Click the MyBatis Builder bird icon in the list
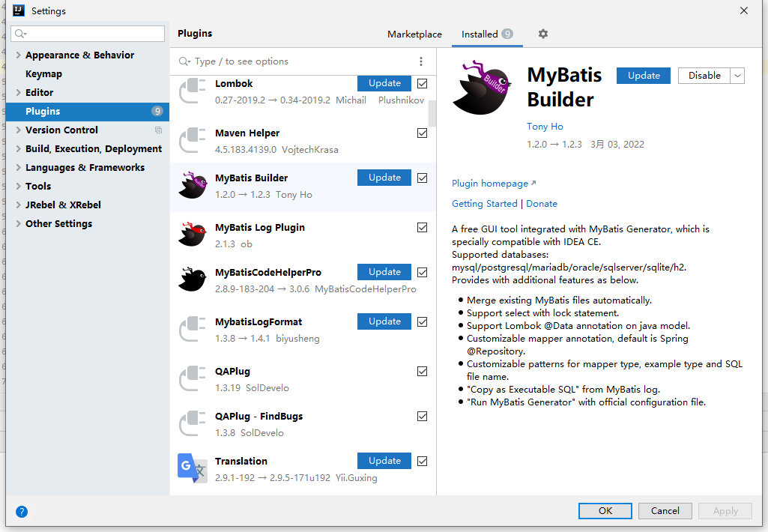The height and width of the screenshot is (532, 768). click(193, 185)
